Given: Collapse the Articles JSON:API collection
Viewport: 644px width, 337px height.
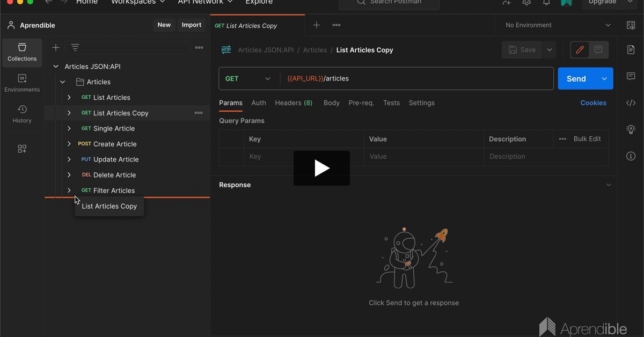Looking at the screenshot, I should pos(56,67).
